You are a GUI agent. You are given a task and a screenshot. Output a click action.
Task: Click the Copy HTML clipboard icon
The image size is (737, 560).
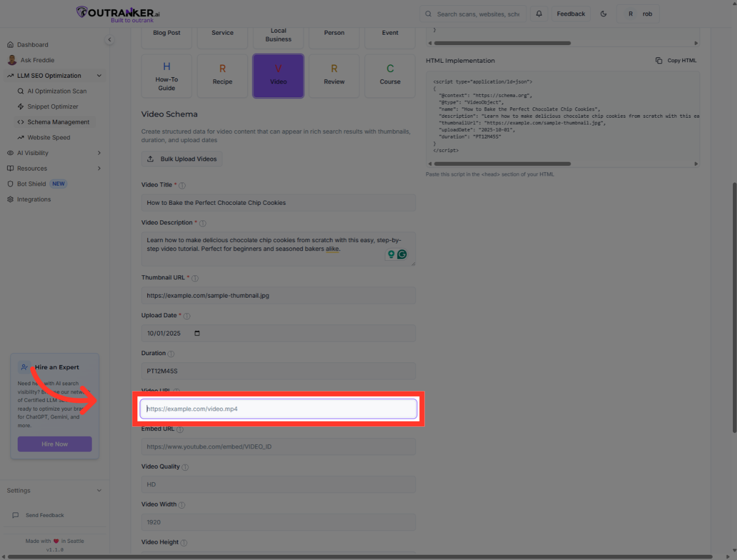coord(659,61)
